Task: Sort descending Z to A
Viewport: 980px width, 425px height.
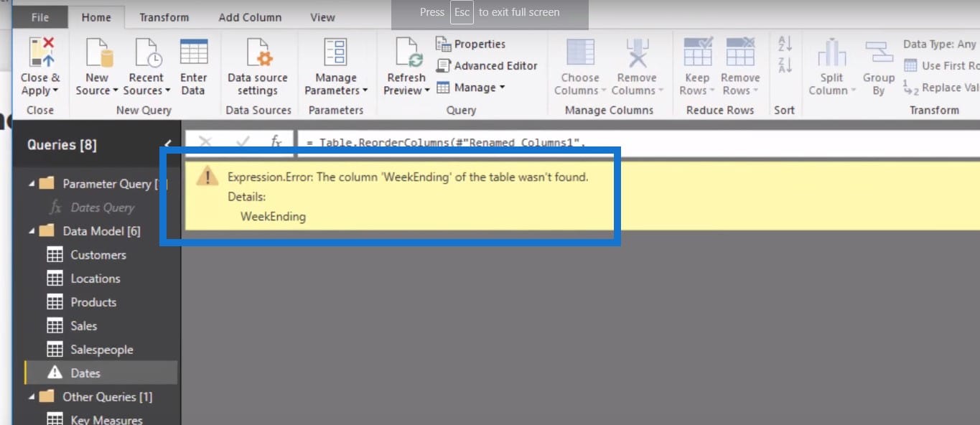Action: pos(785,65)
